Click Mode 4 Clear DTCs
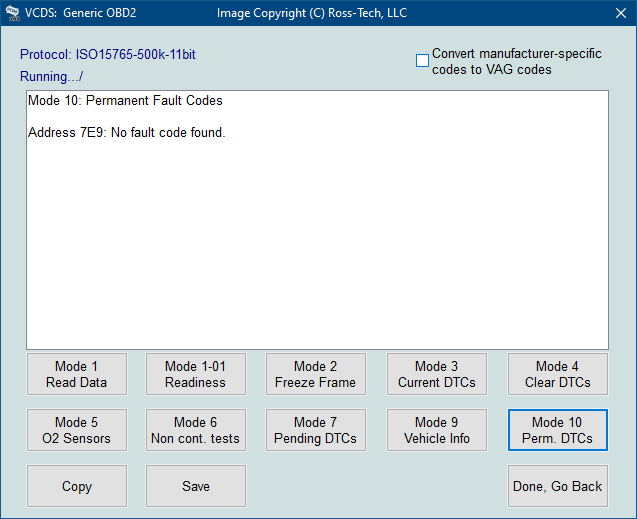The width and height of the screenshot is (637, 519). (557, 374)
